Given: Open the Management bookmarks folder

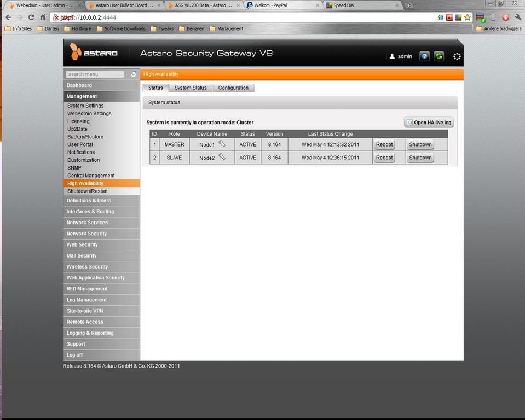Looking at the screenshot, I should (x=227, y=29).
